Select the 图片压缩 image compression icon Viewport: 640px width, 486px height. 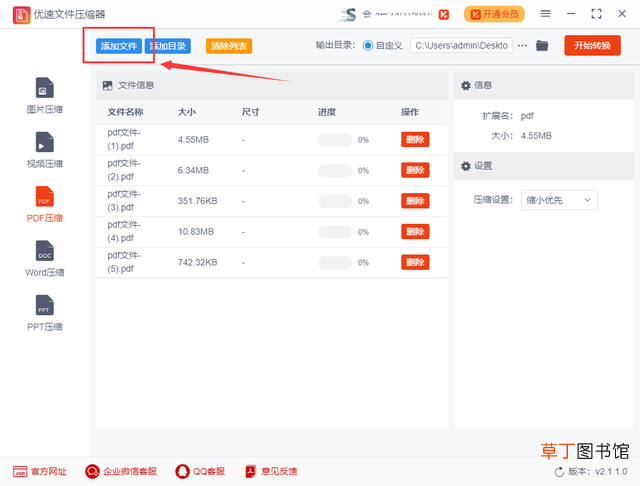[44, 88]
